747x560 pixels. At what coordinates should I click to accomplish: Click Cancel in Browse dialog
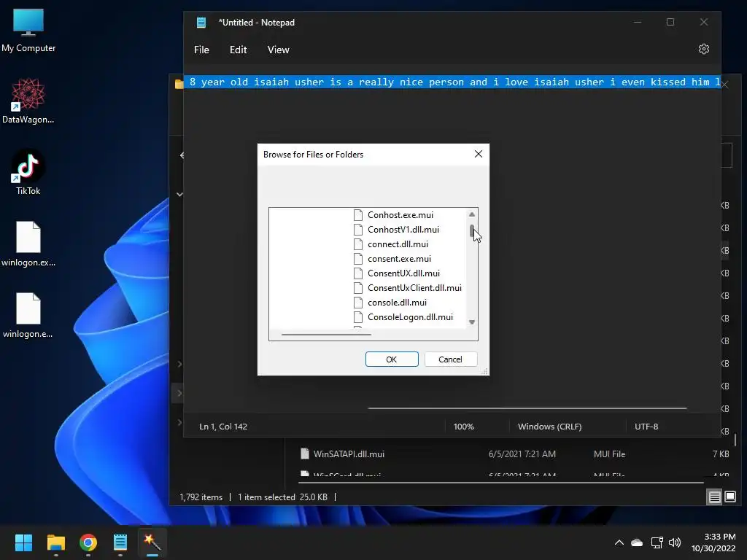point(450,359)
